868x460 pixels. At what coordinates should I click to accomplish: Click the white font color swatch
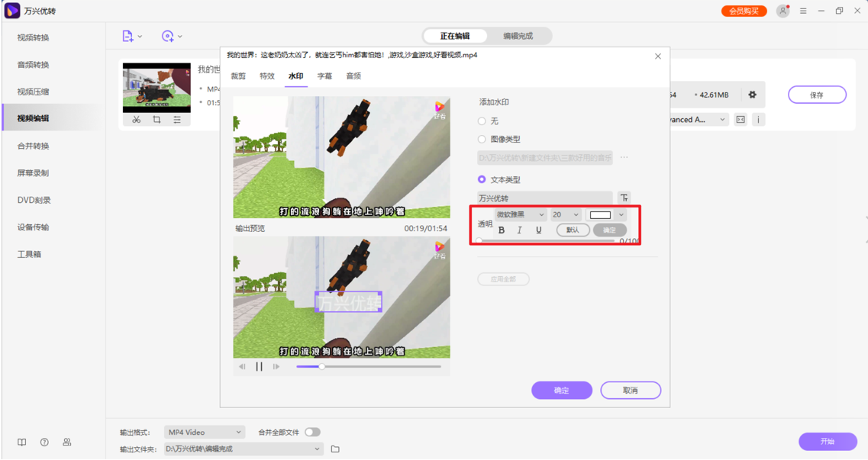[x=601, y=214]
